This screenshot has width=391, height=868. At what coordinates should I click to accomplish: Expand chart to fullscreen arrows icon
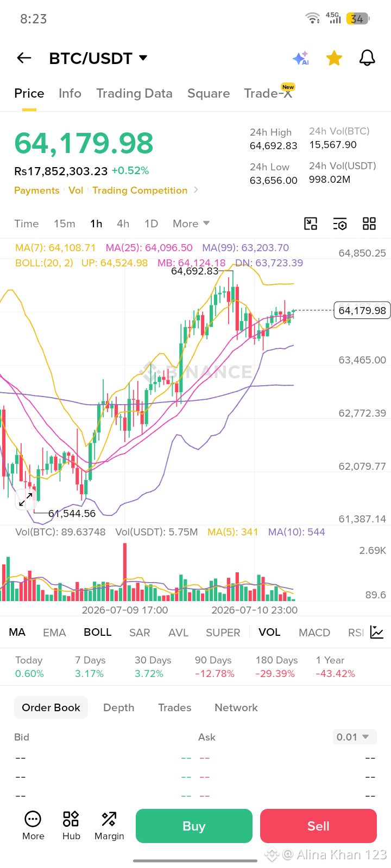pos(26,499)
